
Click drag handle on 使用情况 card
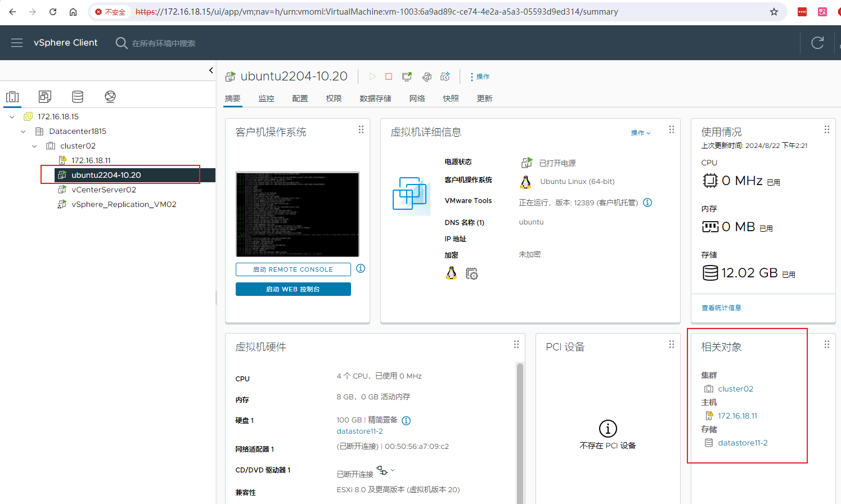[827, 129]
